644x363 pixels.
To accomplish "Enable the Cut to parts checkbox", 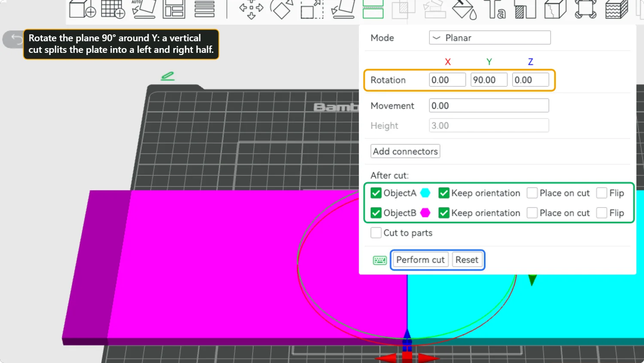I will click(376, 233).
